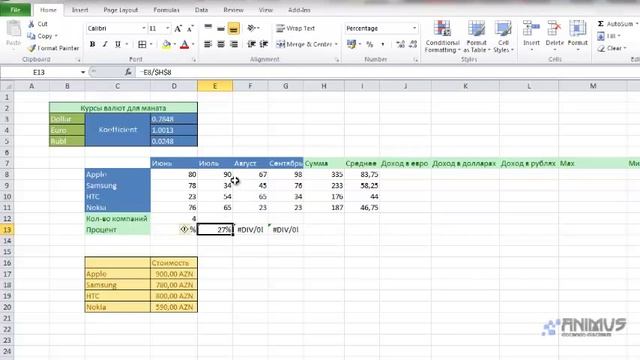Open the Name Box dropdown arrow
The width and height of the screenshot is (640, 360).
pos(83,72)
